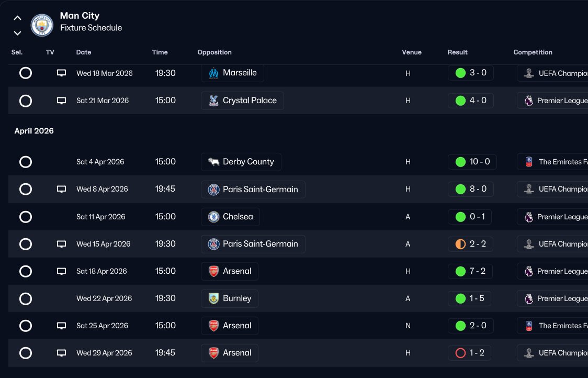
Task: Click the Crystal Palace Premier League competition icon
Action: pos(529,101)
